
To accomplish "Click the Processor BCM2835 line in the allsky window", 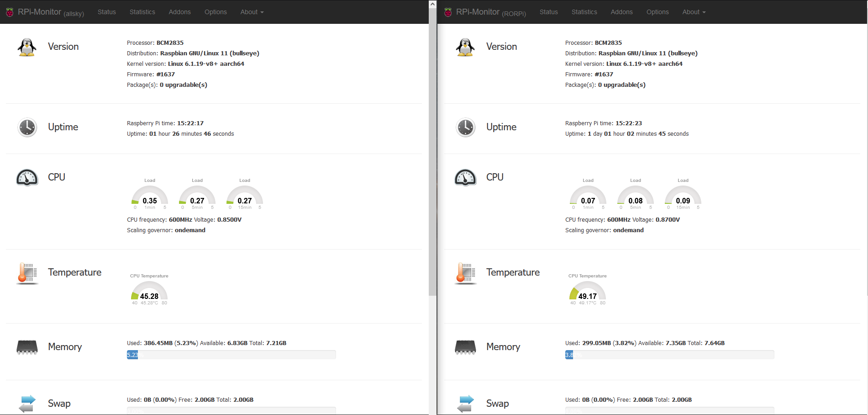I will pos(155,43).
